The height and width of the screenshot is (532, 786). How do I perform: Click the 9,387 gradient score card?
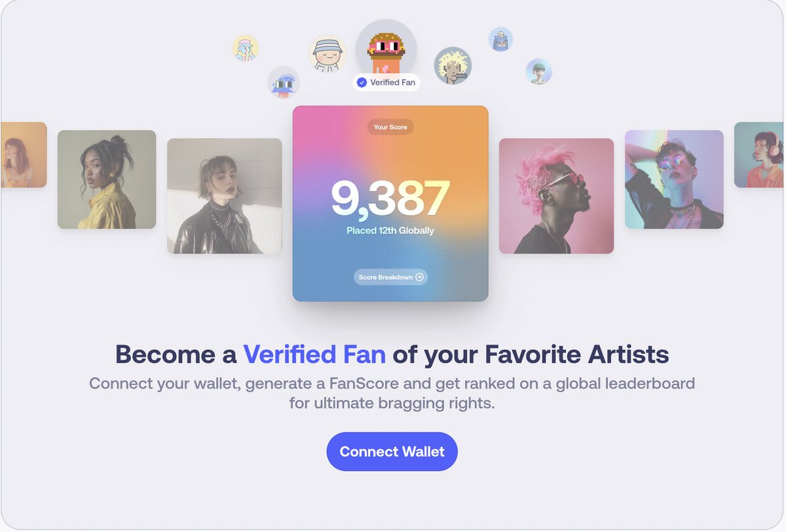click(390, 204)
